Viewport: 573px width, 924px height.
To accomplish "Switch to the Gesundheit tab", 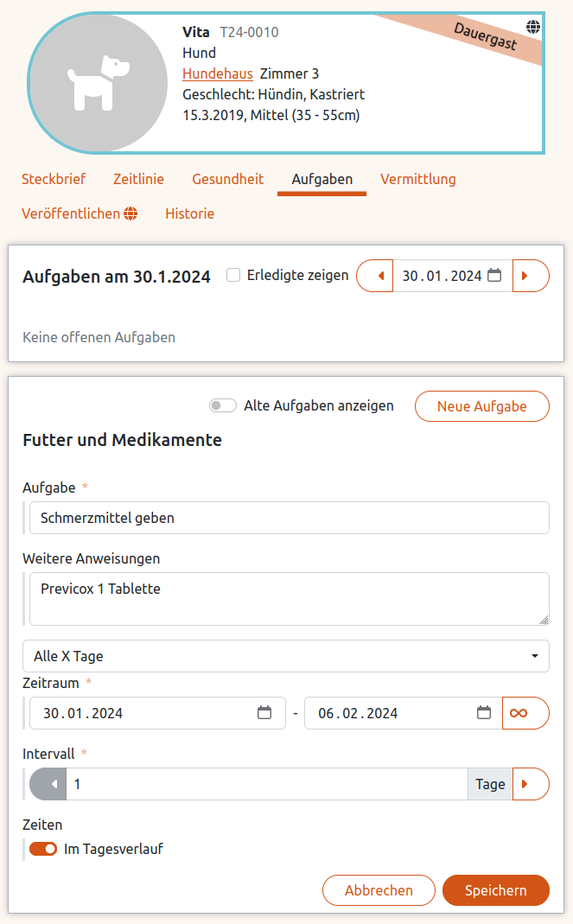I will tap(227, 179).
